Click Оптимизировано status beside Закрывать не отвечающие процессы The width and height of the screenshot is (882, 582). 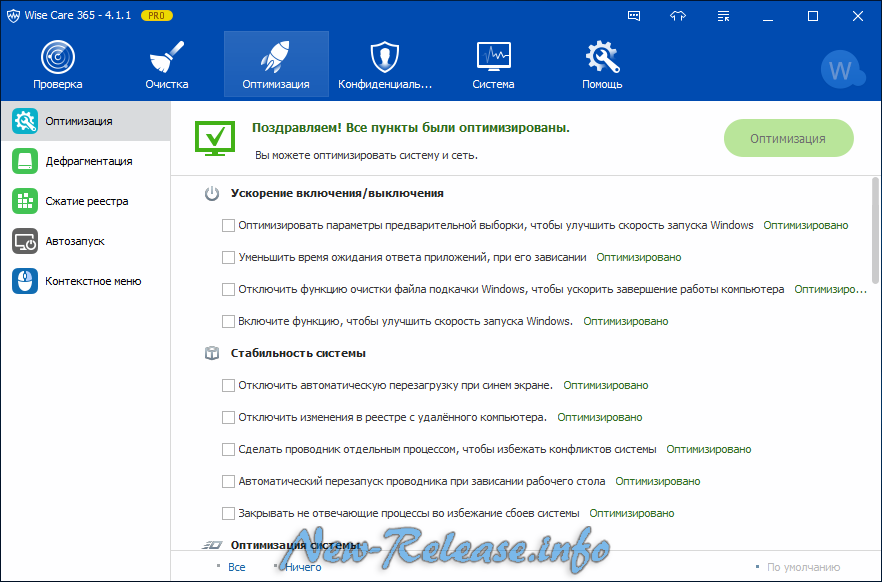pos(632,514)
